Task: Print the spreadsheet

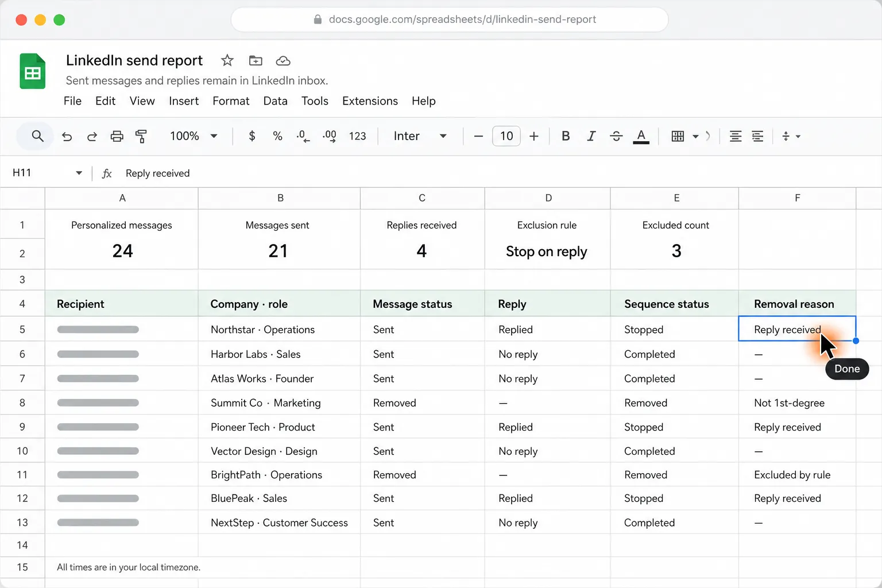Action: (x=117, y=136)
